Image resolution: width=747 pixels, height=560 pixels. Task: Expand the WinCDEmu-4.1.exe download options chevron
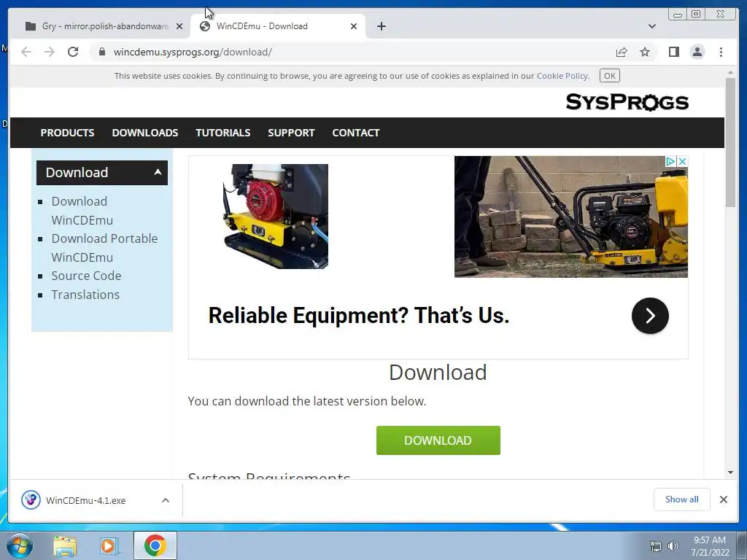tap(166, 500)
